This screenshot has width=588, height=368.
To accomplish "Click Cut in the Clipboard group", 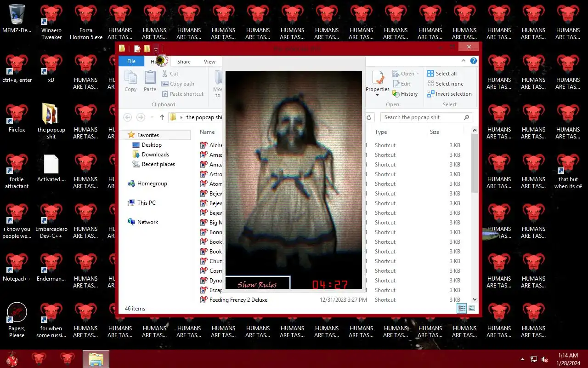I will [x=170, y=74].
